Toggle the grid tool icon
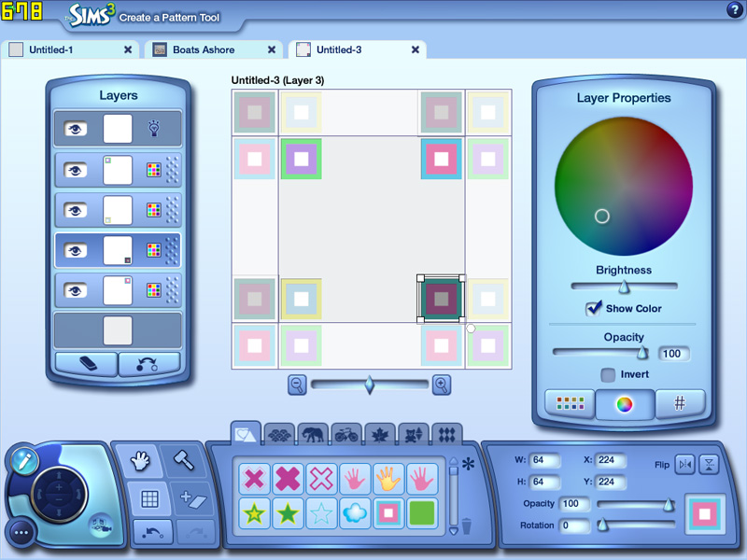This screenshot has height=560, width=747. click(x=148, y=498)
